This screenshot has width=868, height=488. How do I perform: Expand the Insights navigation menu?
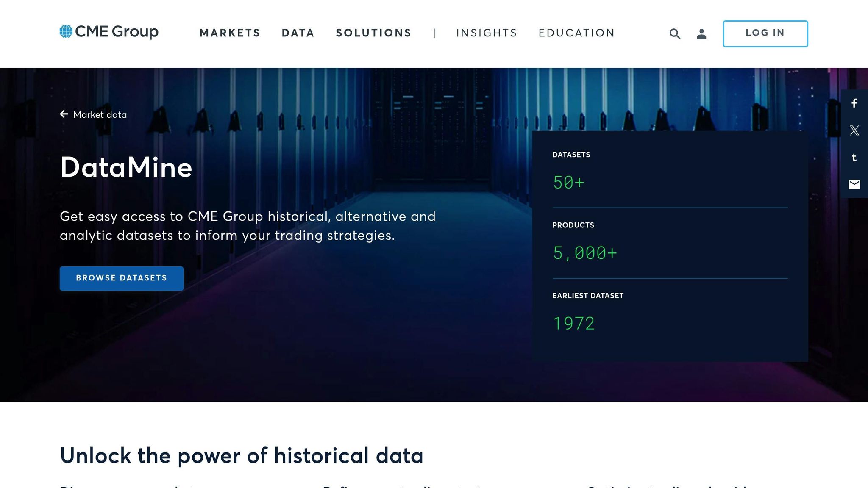coord(487,33)
